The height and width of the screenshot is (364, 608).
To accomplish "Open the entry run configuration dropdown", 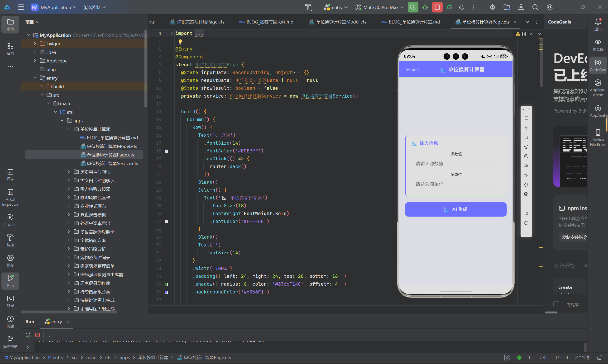I will pos(336,7).
